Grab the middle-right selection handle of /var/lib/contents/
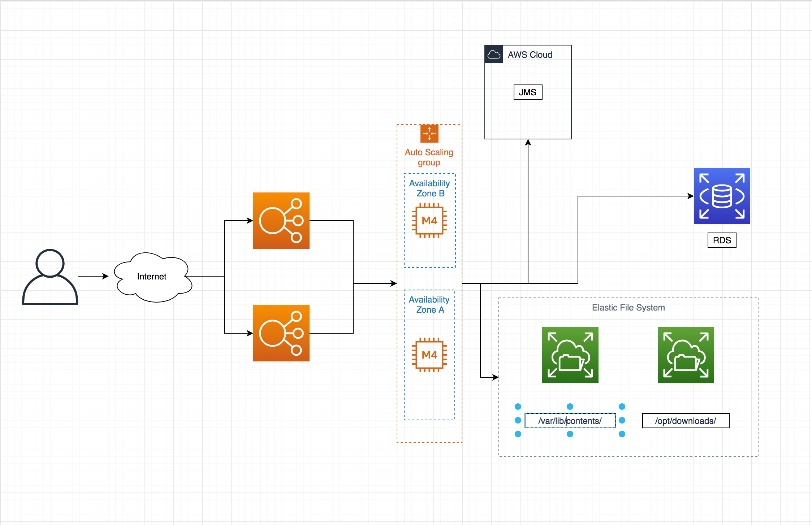 622,420
